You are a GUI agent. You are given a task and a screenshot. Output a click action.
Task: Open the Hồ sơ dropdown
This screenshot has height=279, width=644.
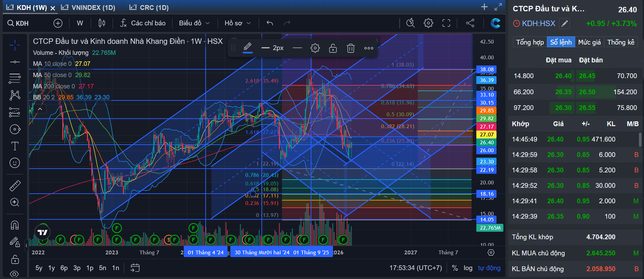237,23
